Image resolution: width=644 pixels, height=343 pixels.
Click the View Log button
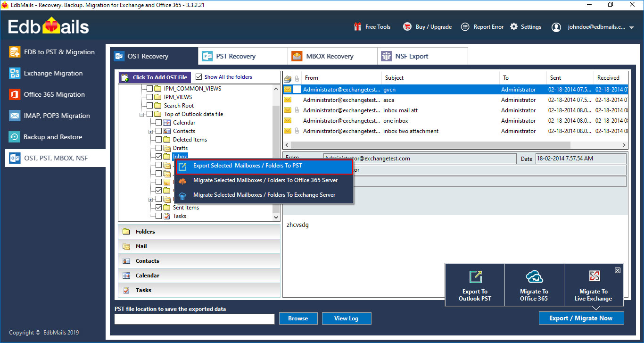point(347,318)
